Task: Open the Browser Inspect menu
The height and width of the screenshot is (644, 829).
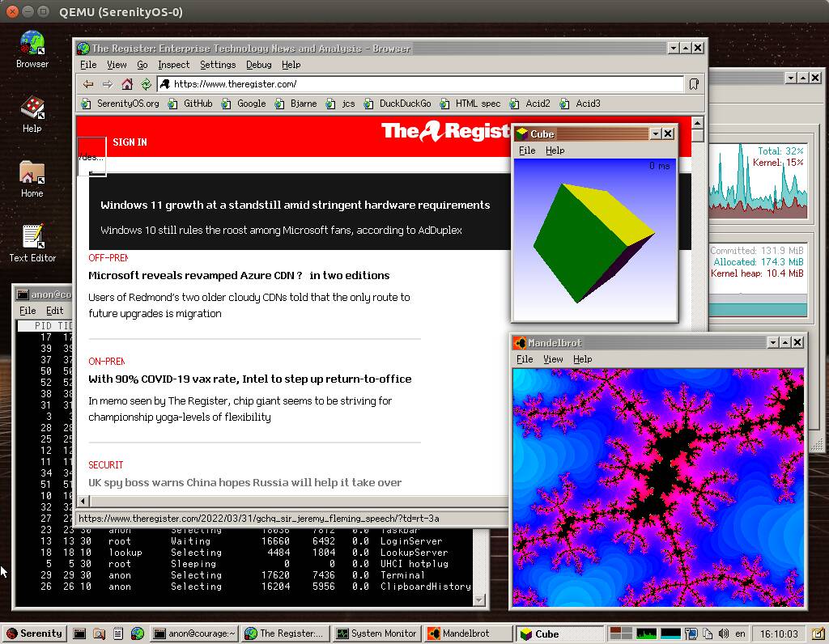Action: 173,65
